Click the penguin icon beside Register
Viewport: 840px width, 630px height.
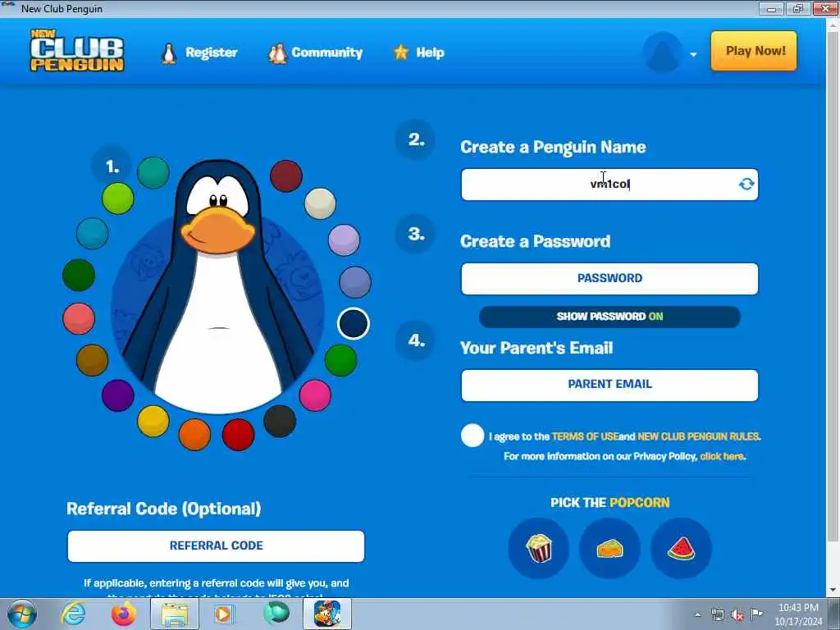(x=169, y=53)
